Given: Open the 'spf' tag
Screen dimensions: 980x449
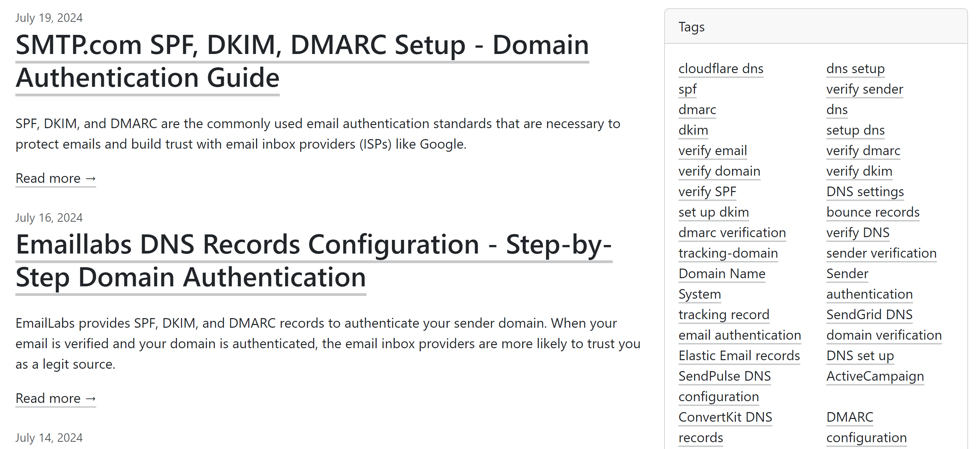Looking at the screenshot, I should (687, 90).
